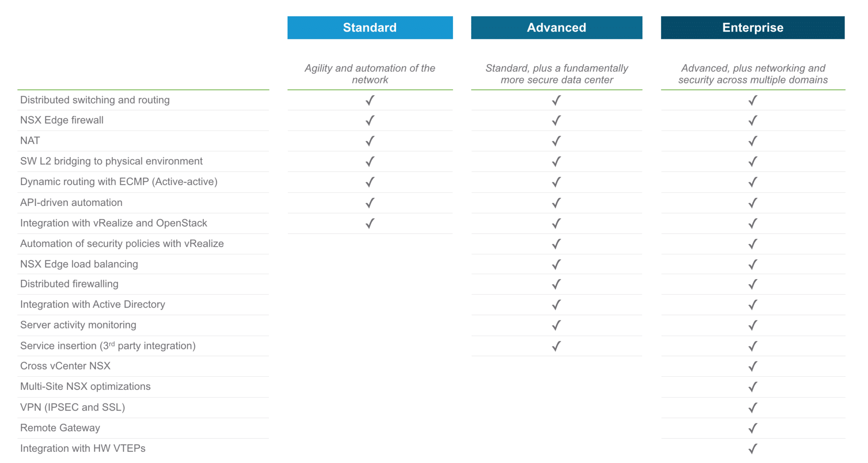Select the Enterprise edition header
Screen dimensions: 868x463
click(x=752, y=28)
